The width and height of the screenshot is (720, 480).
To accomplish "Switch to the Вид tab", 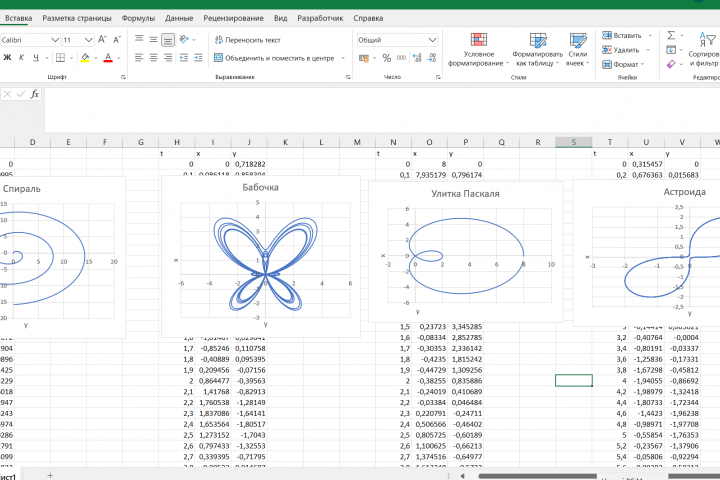I will (x=281, y=18).
